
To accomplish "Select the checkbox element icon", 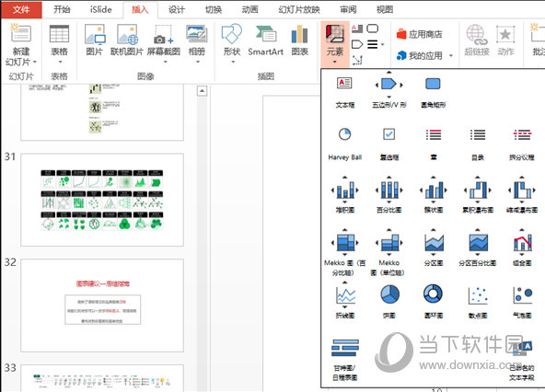I will point(388,134).
